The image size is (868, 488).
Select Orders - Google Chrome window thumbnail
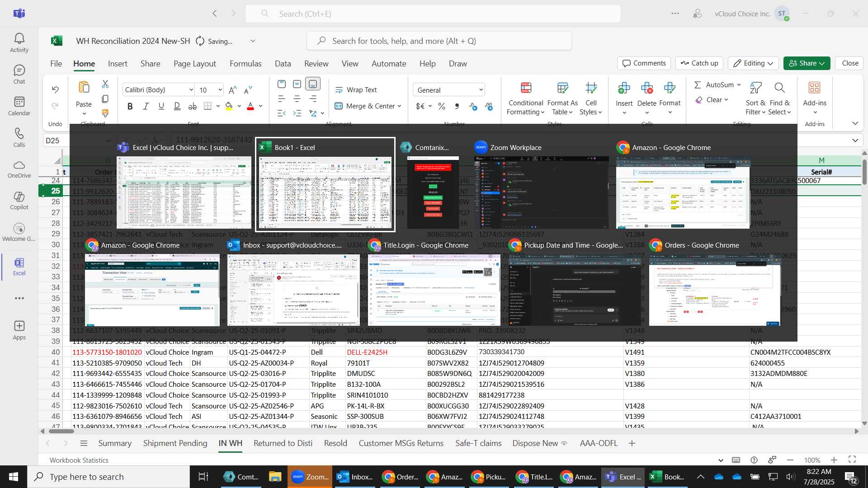pyautogui.click(x=715, y=283)
